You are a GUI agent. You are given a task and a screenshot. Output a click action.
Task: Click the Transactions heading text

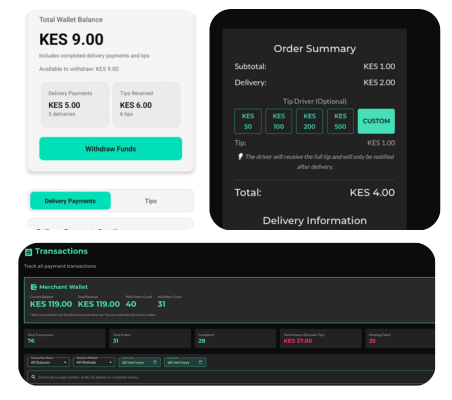(x=61, y=251)
